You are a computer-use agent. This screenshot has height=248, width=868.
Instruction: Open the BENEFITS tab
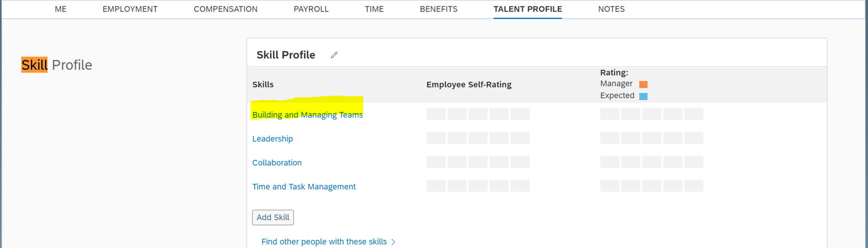(438, 9)
